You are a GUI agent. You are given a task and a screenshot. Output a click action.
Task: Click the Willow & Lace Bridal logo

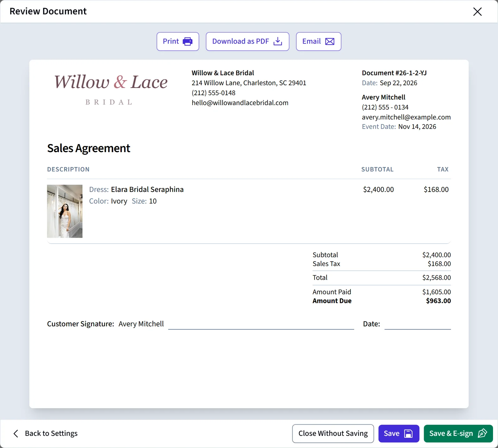click(110, 89)
